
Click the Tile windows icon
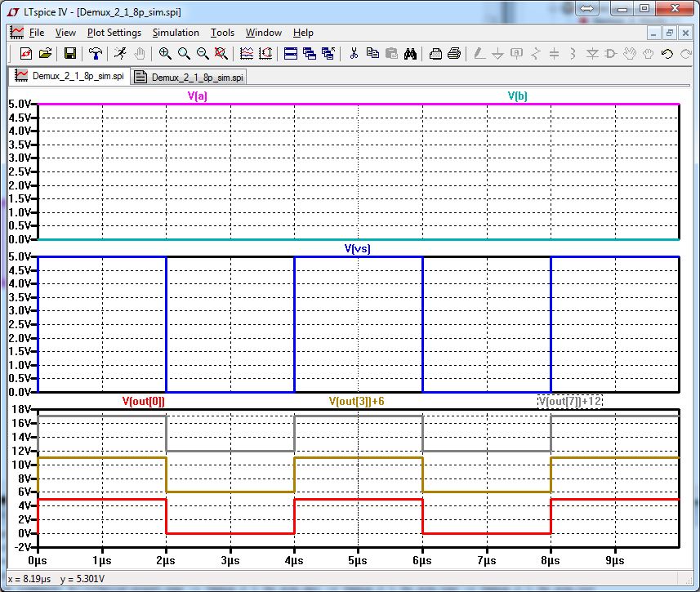290,54
